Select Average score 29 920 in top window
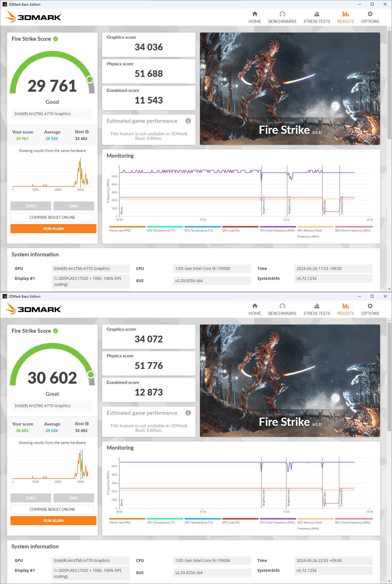This screenshot has height=584, width=392. pos(52,139)
